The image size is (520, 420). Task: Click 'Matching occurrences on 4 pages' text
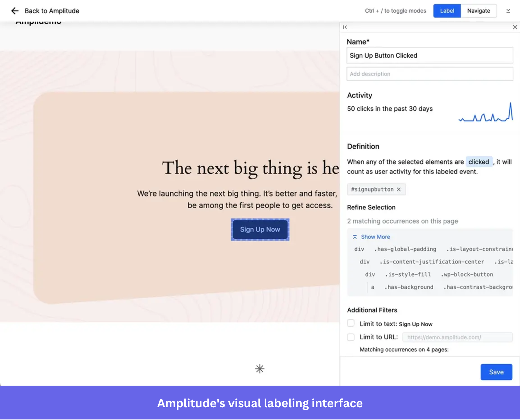[x=404, y=350]
